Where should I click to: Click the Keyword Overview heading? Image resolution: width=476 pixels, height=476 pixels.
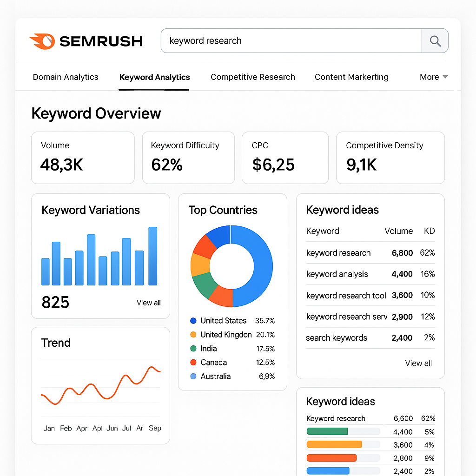click(x=96, y=113)
